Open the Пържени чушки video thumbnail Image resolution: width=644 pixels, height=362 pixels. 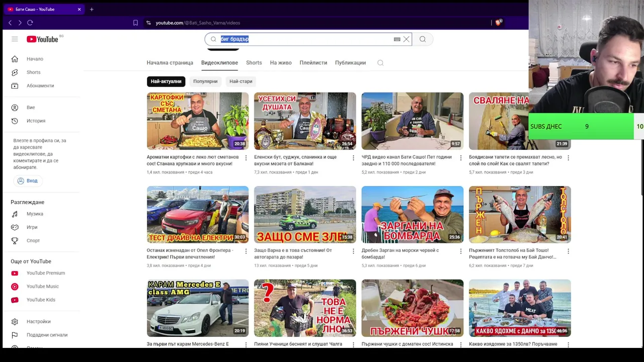(x=413, y=308)
